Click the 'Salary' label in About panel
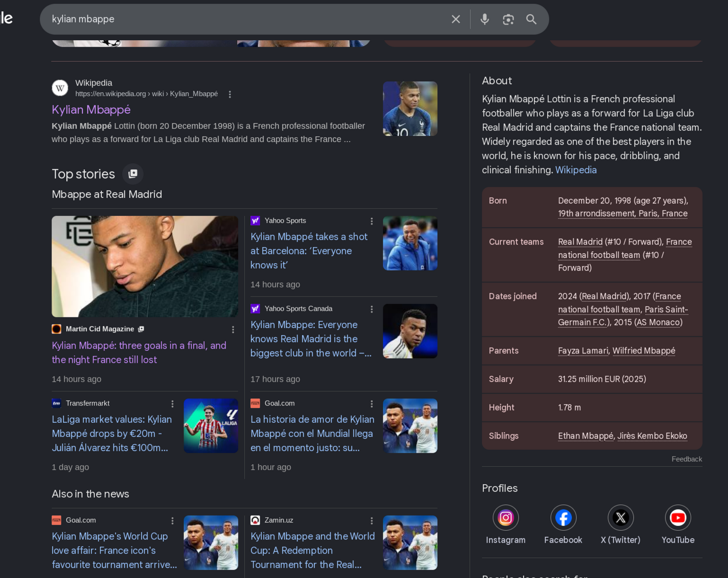728x578 pixels. pyautogui.click(x=501, y=379)
